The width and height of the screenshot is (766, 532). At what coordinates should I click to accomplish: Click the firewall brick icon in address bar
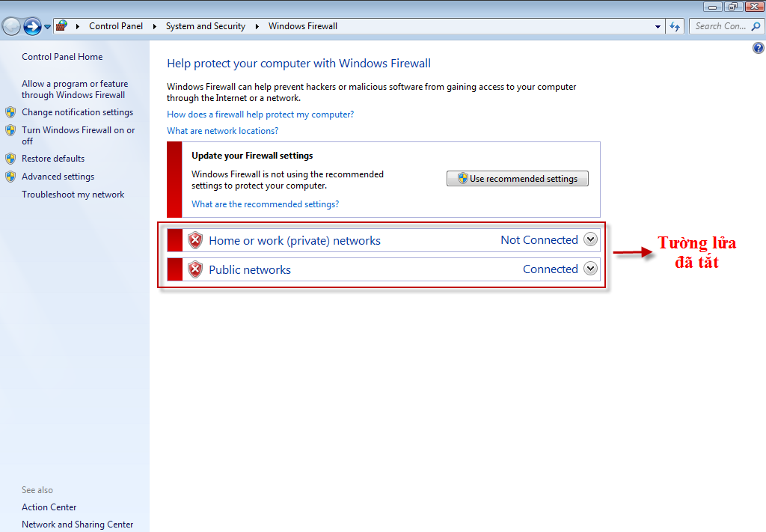61,26
